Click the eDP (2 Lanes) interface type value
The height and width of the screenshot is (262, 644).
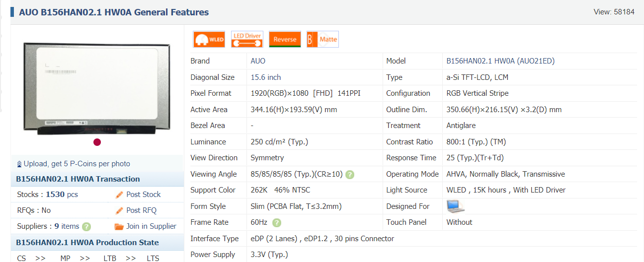[322, 239]
